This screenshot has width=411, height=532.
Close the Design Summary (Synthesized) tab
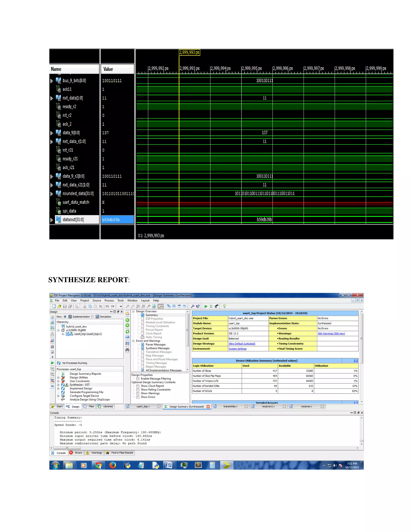tap(208, 407)
